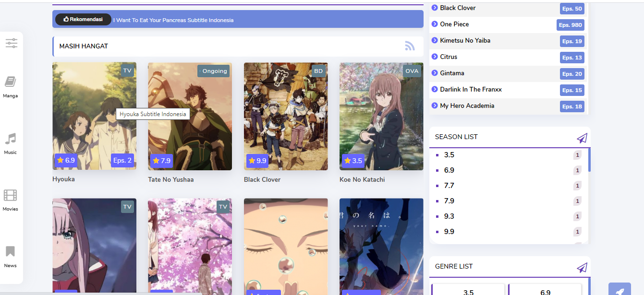Select season 9.9 in Season List
The width and height of the screenshot is (644, 295).
tap(449, 232)
